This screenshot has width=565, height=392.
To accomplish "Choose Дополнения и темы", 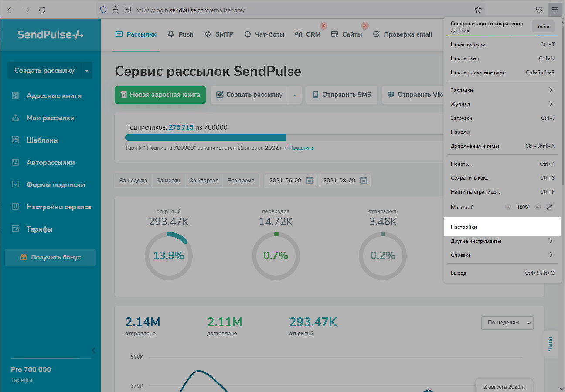I will (x=502, y=146).
